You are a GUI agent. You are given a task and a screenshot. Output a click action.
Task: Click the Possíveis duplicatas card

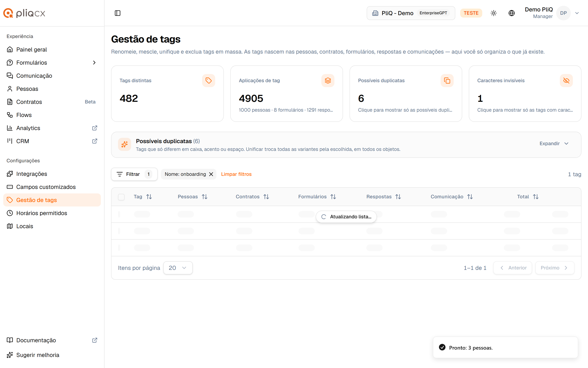coord(406,94)
